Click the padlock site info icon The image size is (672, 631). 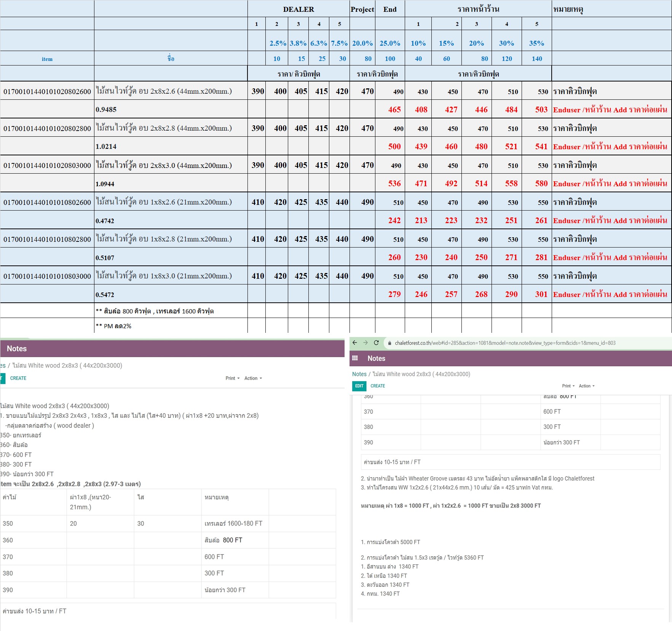click(x=389, y=343)
